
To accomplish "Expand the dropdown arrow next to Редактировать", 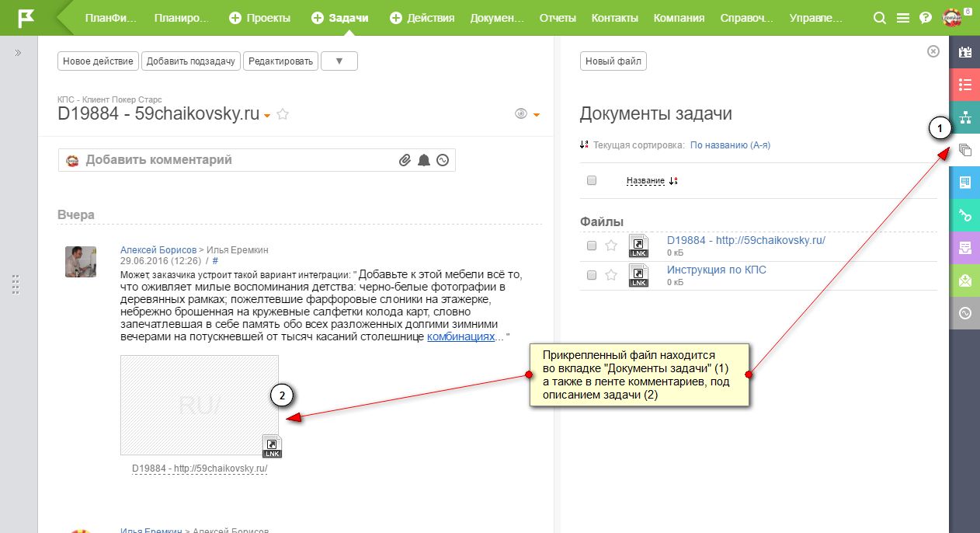I will point(339,61).
